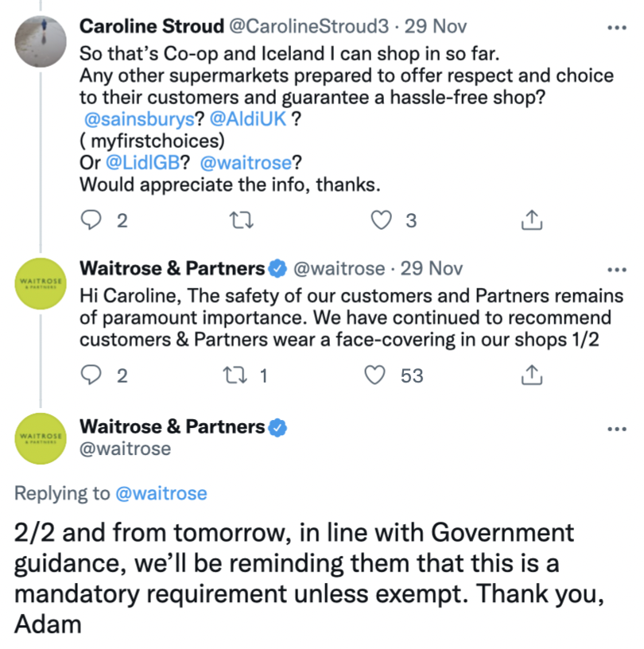
Task: Like Caroline Stroud's tweet
Action: point(381,220)
